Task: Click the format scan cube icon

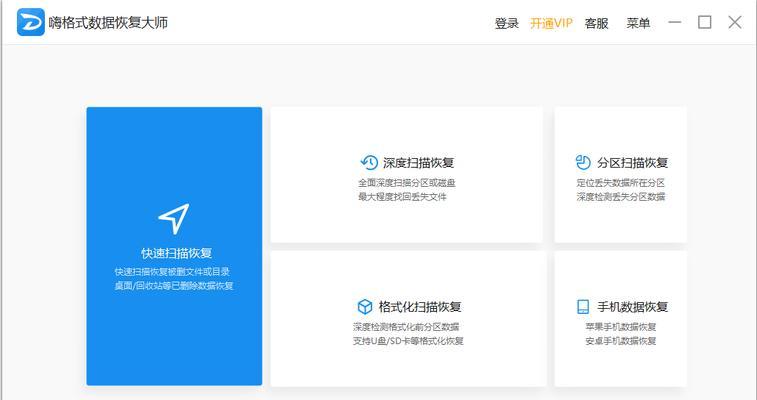Action: [364, 306]
